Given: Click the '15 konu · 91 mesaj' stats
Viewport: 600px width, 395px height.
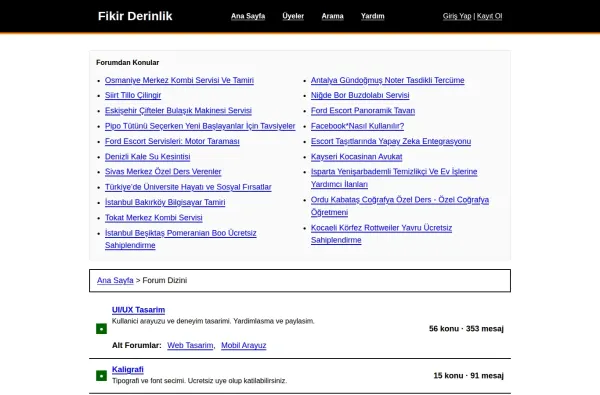Looking at the screenshot, I should pos(468,375).
